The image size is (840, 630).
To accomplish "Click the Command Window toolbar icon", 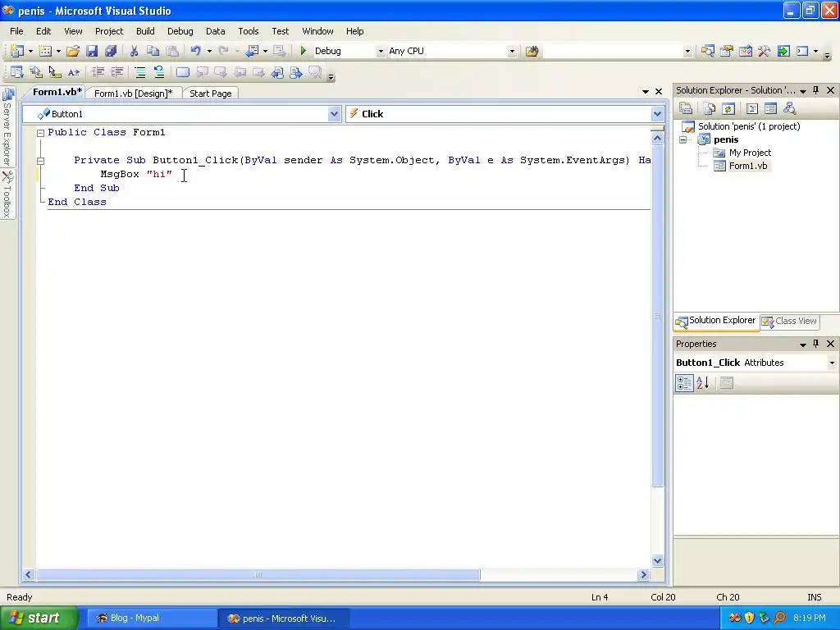I will [802, 51].
